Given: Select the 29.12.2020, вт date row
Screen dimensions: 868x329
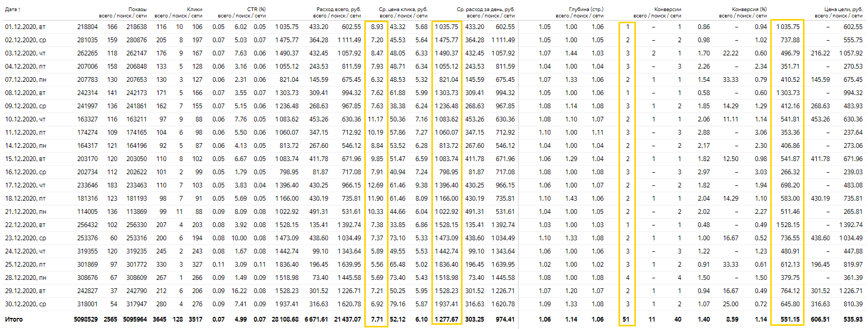Looking at the screenshot, I should coord(26,290).
